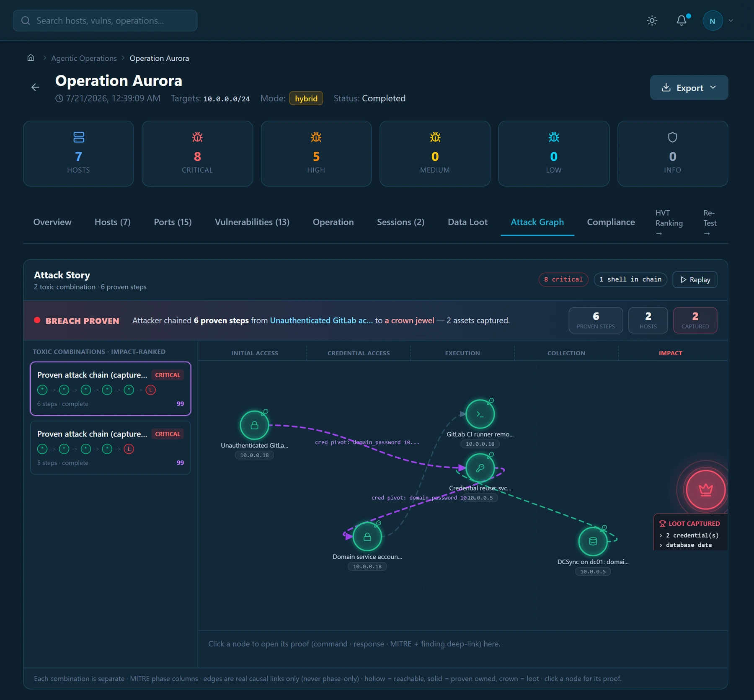Image resolution: width=754 pixels, height=700 pixels.
Task: Click the High bug icon
Action: (316, 137)
